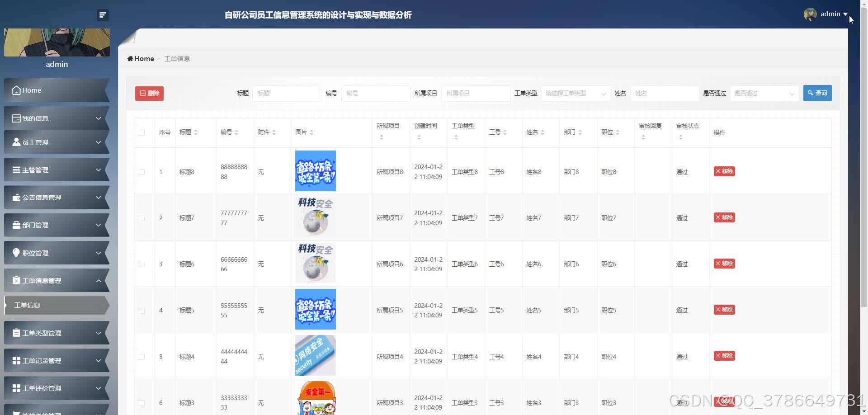Click the image thumbnail in row 标题7
This screenshot has height=415, width=868.
click(315, 217)
